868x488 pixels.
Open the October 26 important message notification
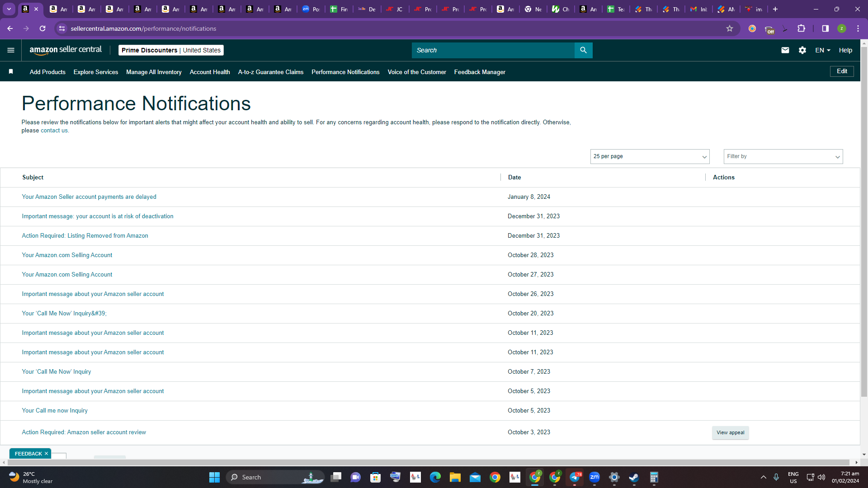click(93, 294)
